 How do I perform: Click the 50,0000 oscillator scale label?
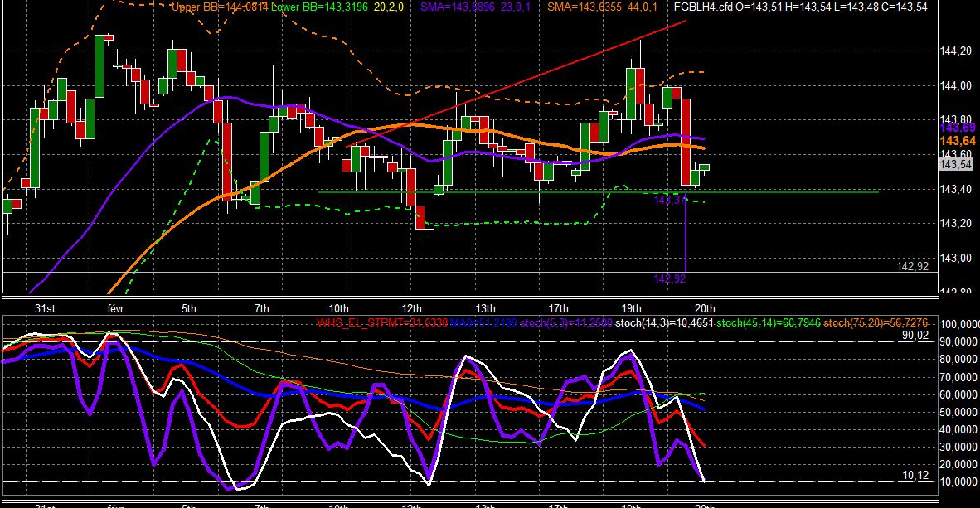coord(958,413)
